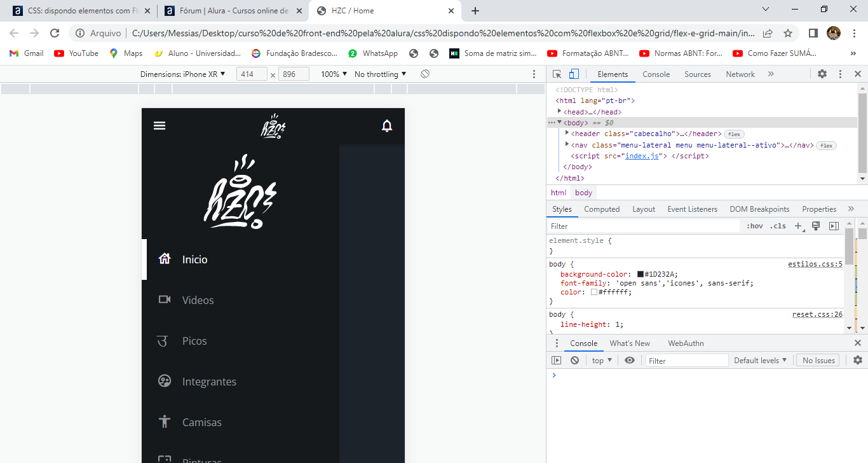Viewport: 868px width, 463px height.
Task: Show the console sidebar
Action: pos(557,360)
